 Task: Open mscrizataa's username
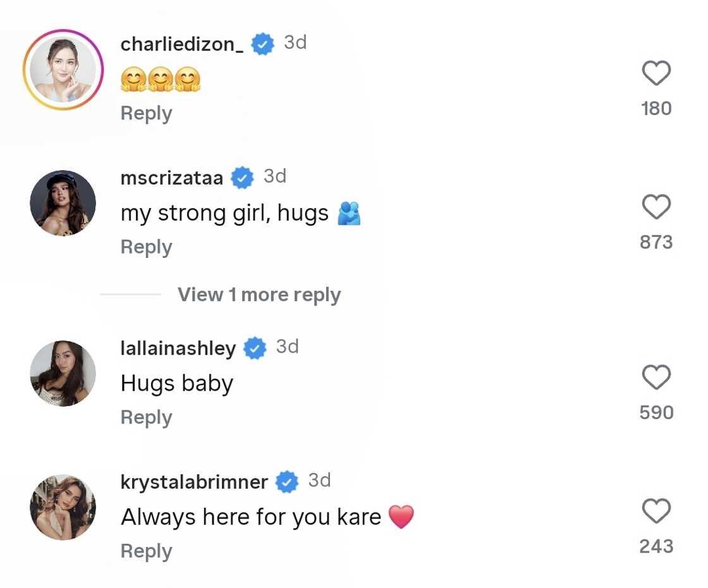pyautogui.click(x=171, y=178)
